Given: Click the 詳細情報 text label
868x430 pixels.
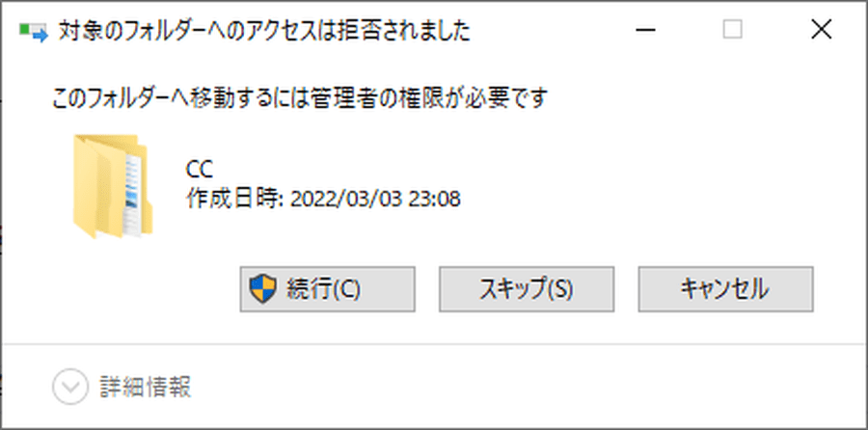Looking at the screenshot, I should [x=146, y=388].
